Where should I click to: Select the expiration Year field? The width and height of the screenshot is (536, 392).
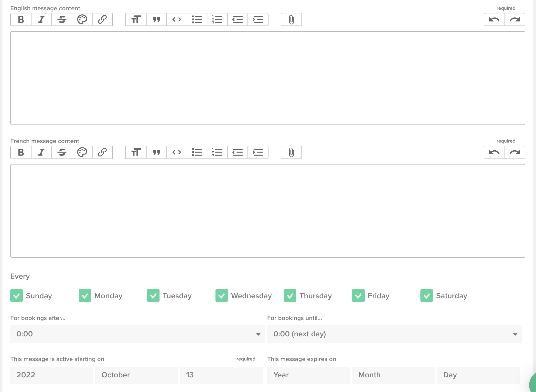point(308,375)
